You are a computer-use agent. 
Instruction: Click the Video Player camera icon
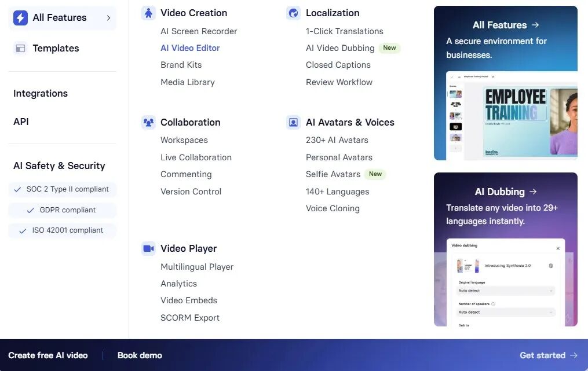pyautogui.click(x=148, y=248)
